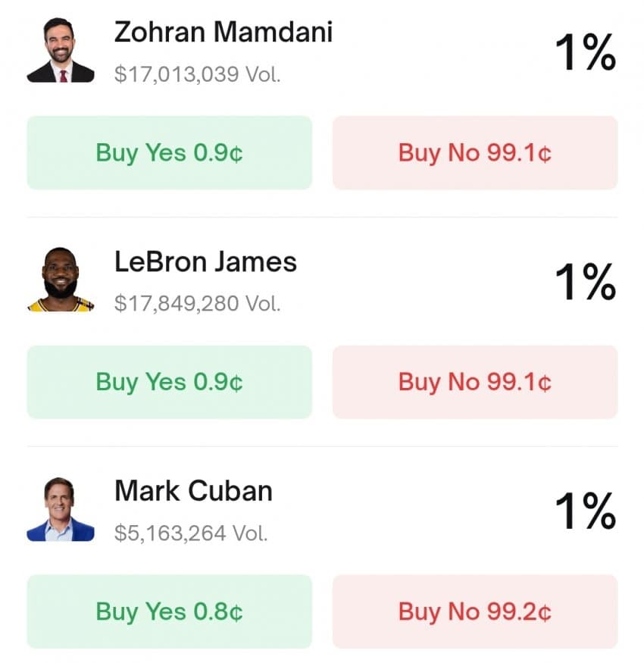
Task: Open the LeBron James market name
Action: pyautogui.click(x=205, y=262)
